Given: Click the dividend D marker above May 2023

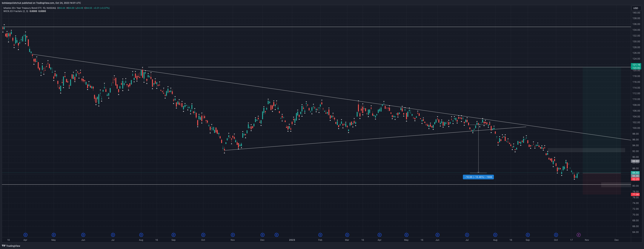Looking at the screenshot, I should tap(407, 235).
